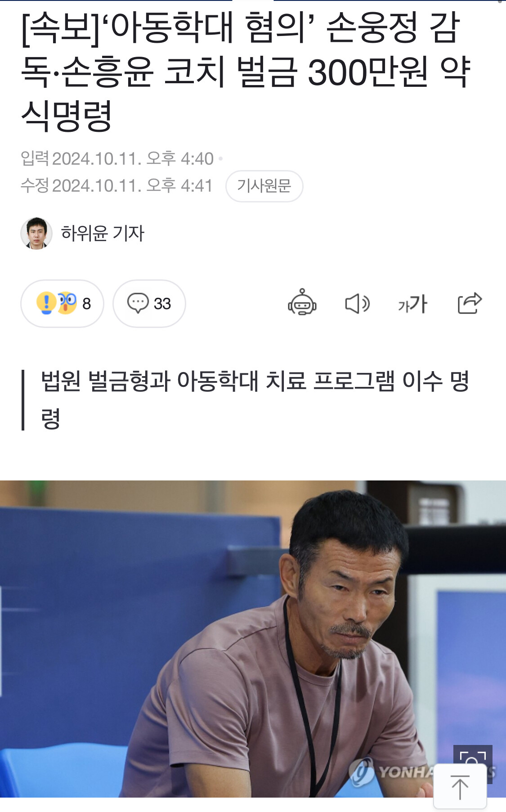This screenshot has width=506, height=812.
Task: Click the reporter's profile photo
Action: 36,233
